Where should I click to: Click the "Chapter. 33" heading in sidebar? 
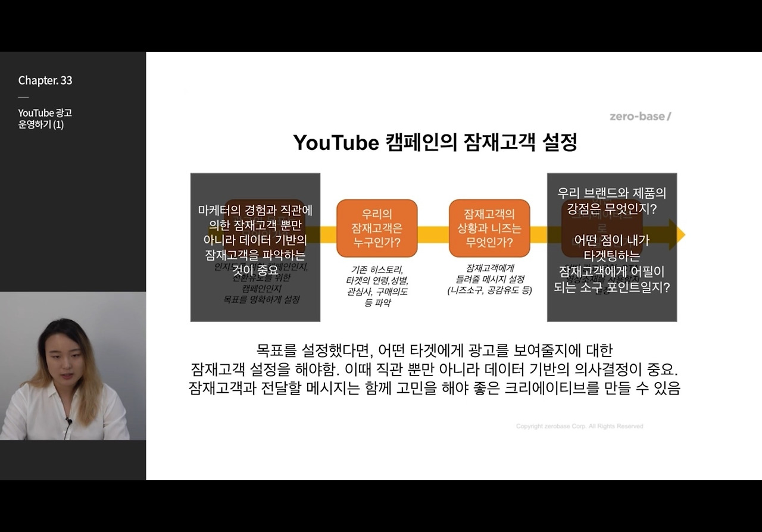click(45, 80)
